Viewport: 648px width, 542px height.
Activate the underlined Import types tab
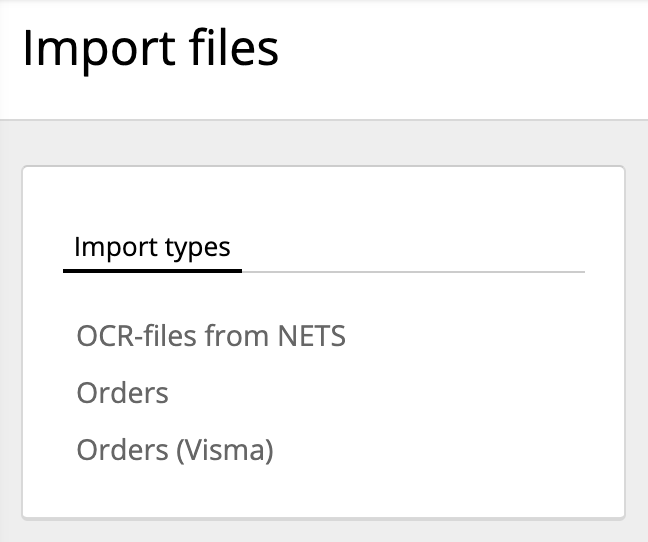(x=152, y=247)
